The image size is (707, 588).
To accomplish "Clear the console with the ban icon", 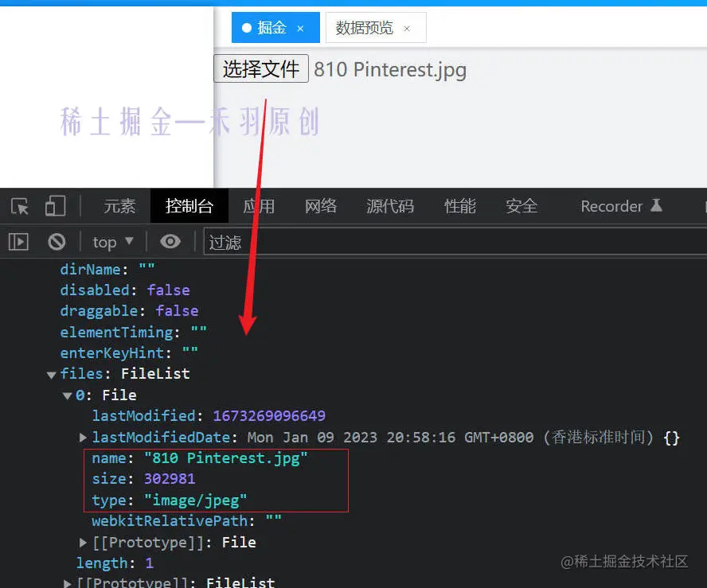I will click(57, 242).
